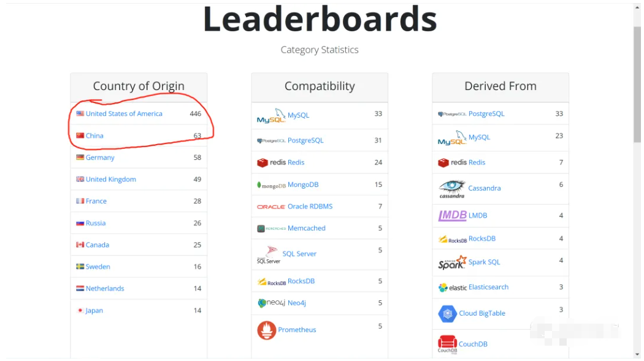Click the Neo4j logo
This screenshot has height=361, width=644.
click(271, 303)
